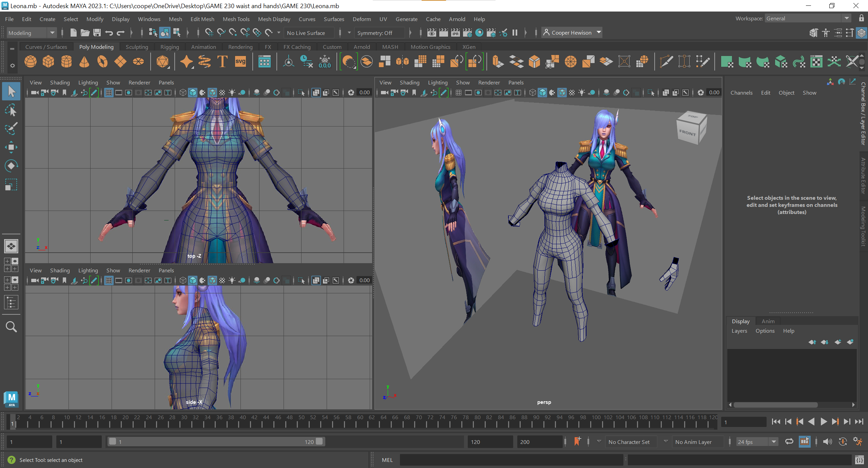The image size is (868, 468).
Task: Activate the Scale tool
Action: (11, 184)
